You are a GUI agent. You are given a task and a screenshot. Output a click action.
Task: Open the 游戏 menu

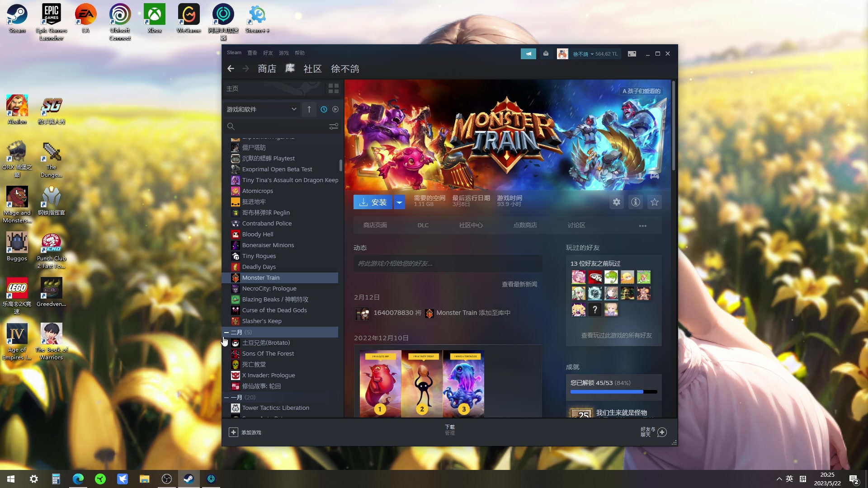click(284, 53)
